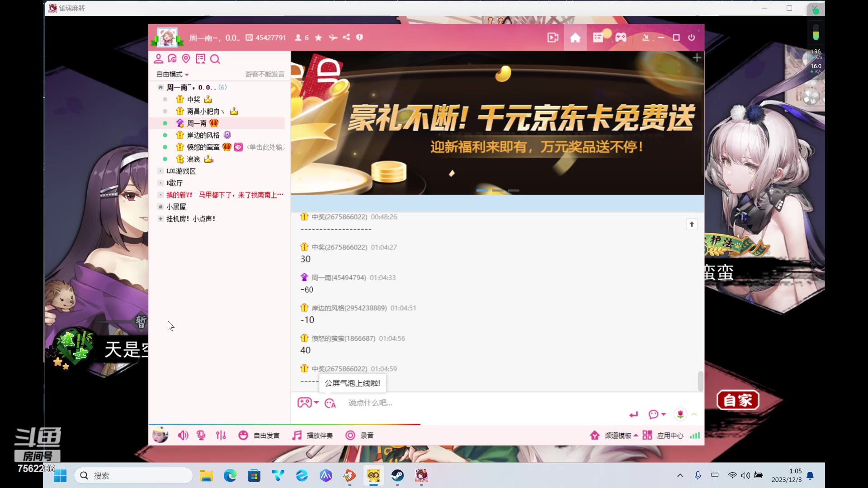The width and height of the screenshot is (868, 488).
Task: Open Steam from the taskbar
Action: pos(397,475)
